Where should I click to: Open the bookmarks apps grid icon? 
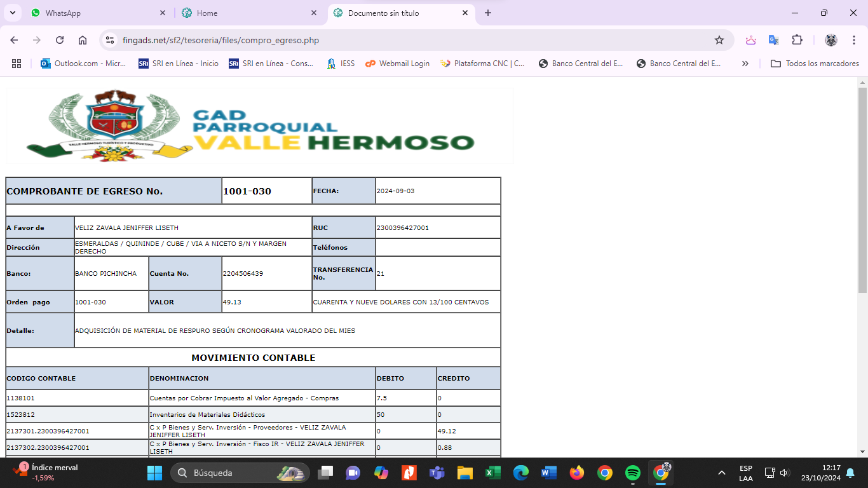[17, 64]
